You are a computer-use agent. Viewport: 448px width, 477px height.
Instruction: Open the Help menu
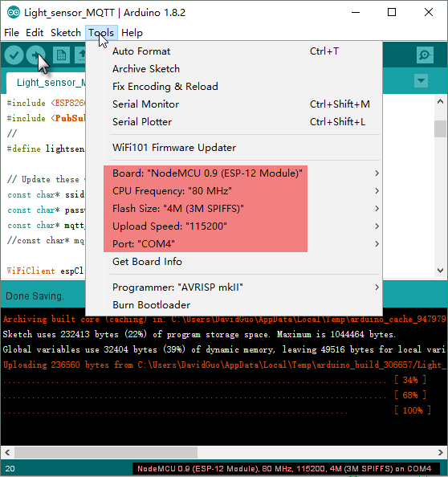pos(132,33)
